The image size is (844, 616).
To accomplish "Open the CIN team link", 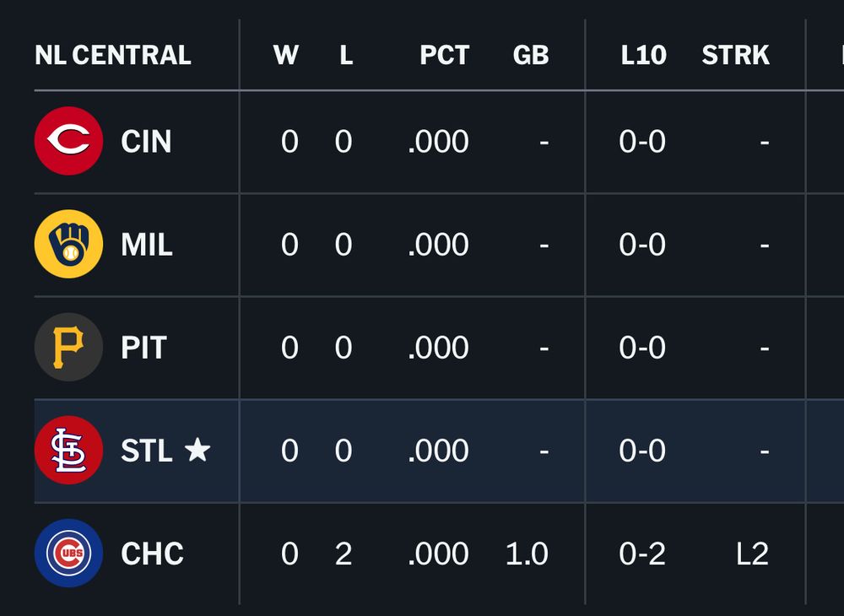I will (146, 142).
